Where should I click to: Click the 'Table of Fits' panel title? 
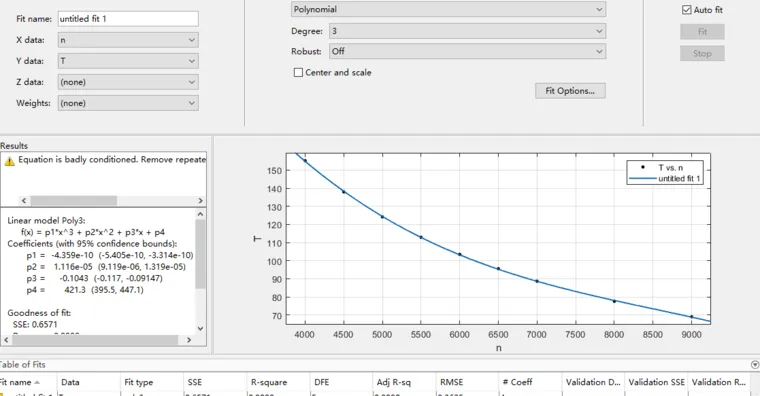pyautogui.click(x=23, y=364)
